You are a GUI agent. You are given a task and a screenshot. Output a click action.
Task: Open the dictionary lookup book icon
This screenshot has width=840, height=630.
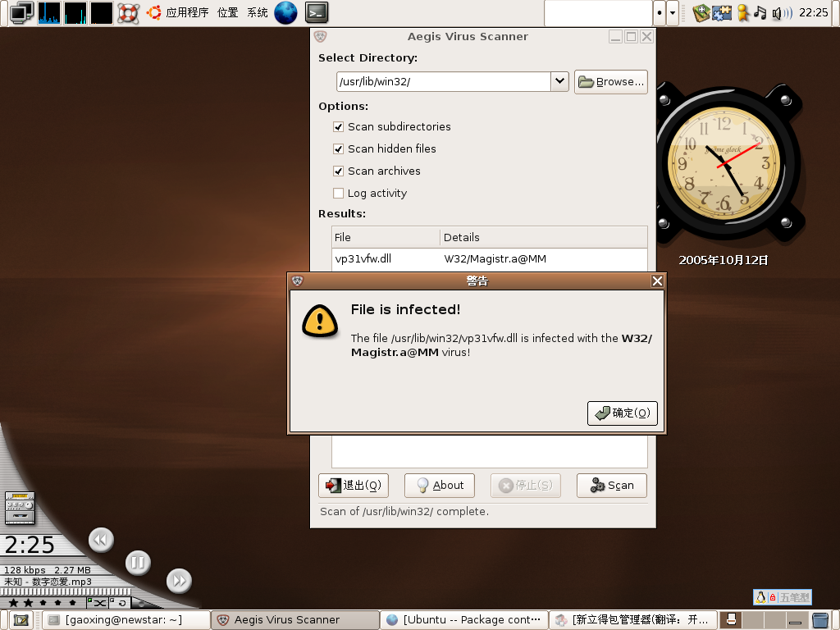point(701,13)
